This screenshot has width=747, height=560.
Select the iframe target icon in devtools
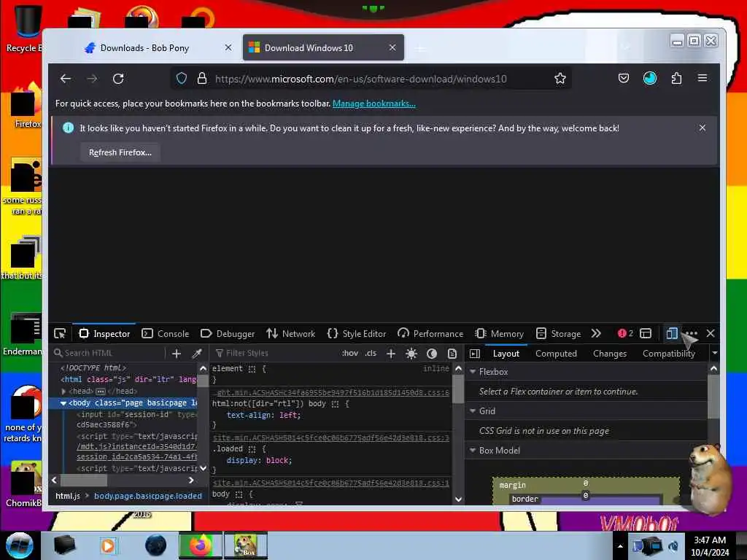point(646,333)
